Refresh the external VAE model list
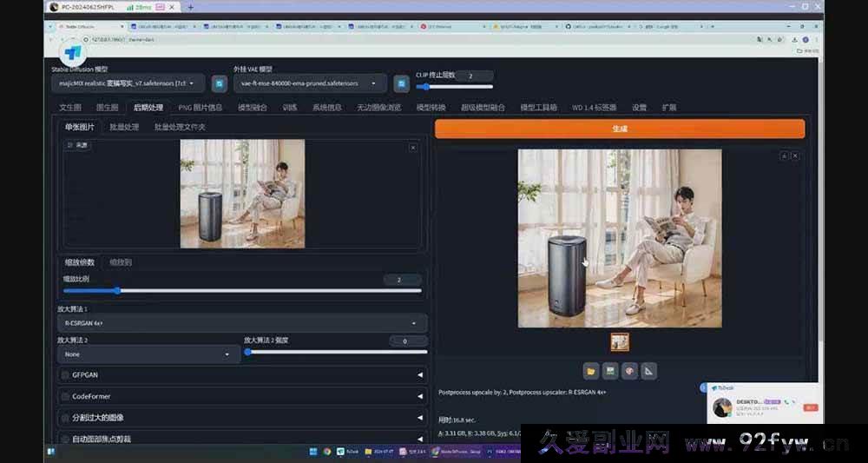This screenshot has height=463, width=868. 401,83
